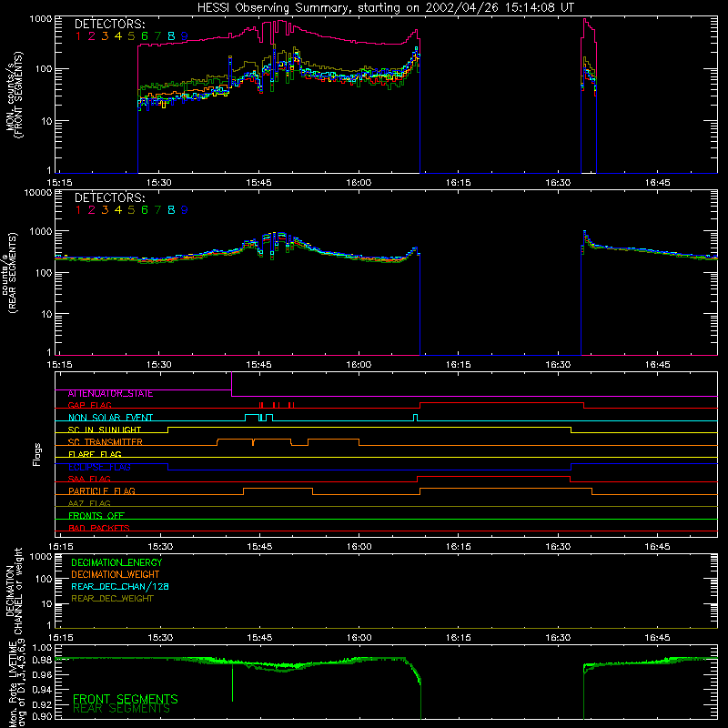Viewport: 728px width, 728px height.
Task: Click the ECLIPSE_FLAG label
Action: pos(99,467)
